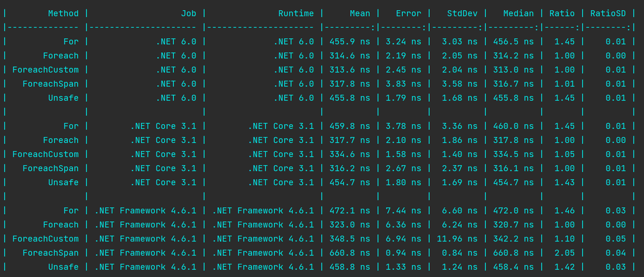Click 'For' in the .NET Core 3.1 row
Viewport: 644px width, 277px height.
point(71,126)
